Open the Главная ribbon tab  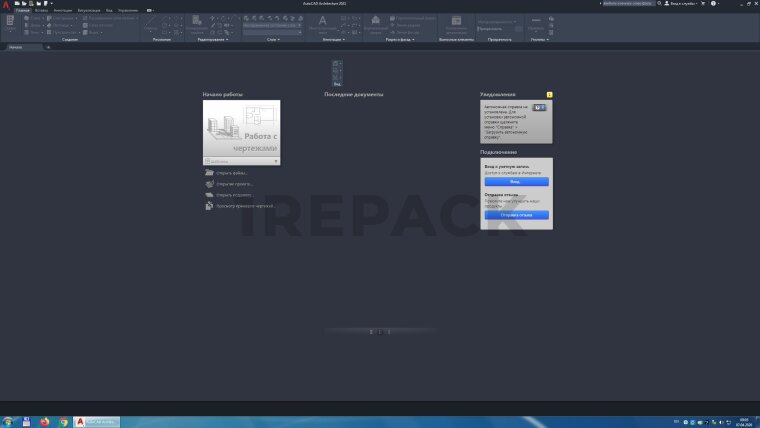point(22,10)
